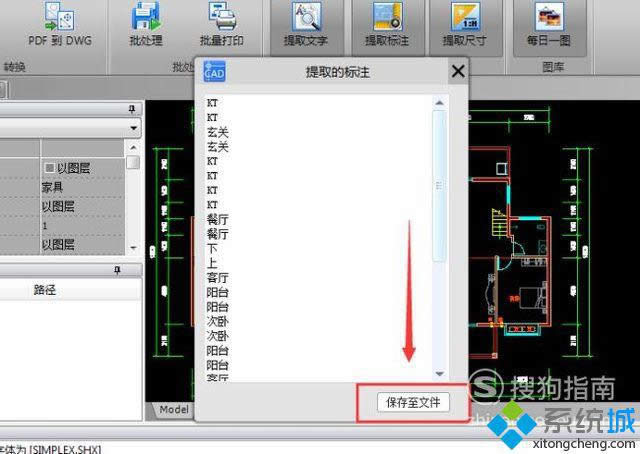Viewport: 640px width, 454px height.
Task: Click the 图库 ribbon group label
Action: coord(552,67)
